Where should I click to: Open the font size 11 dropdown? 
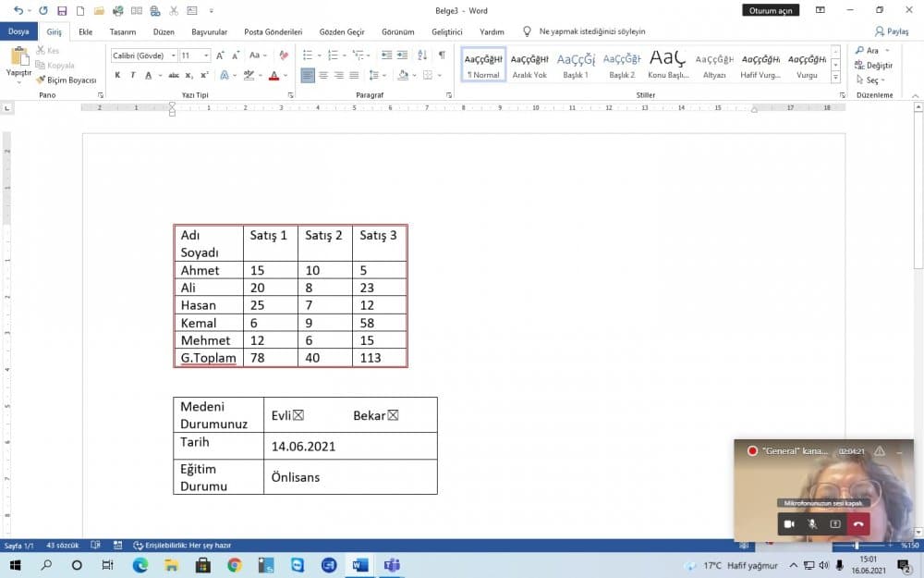click(206, 55)
